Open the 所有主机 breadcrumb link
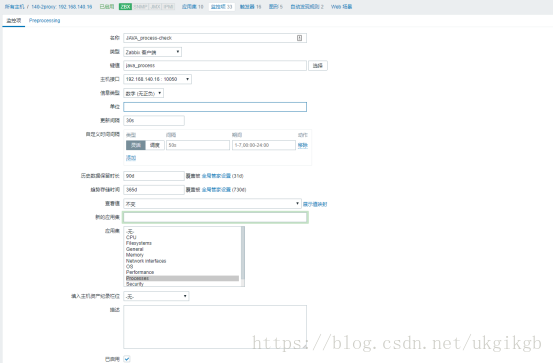The image size is (553, 363). [x=14, y=7]
